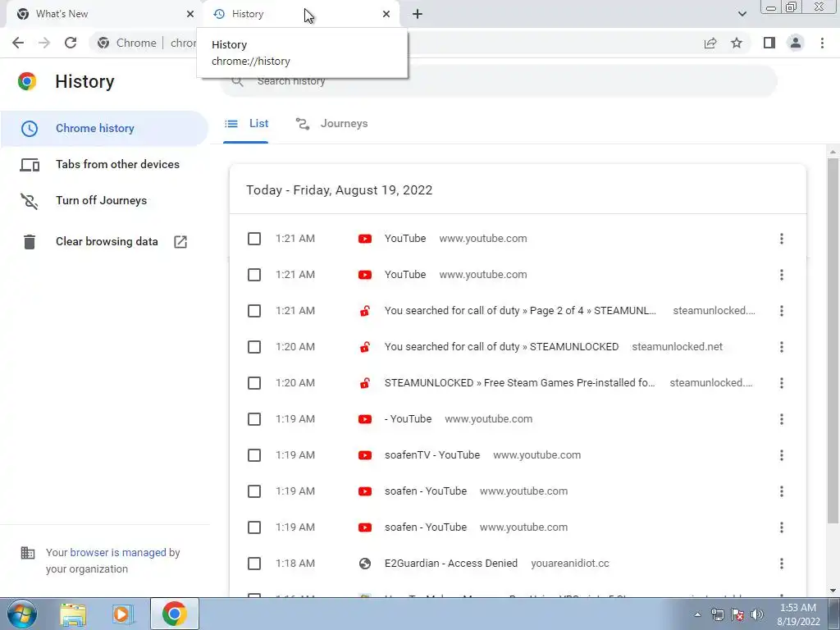This screenshot has width=840, height=630.
Task: Open the Windows Start menu
Action: click(22, 614)
